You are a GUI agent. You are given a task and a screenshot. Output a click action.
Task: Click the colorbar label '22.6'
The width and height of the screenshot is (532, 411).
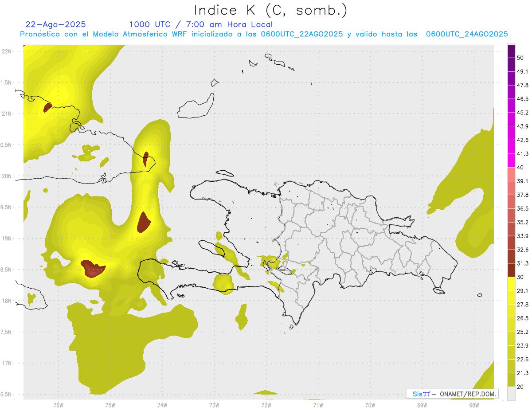coord(523,359)
